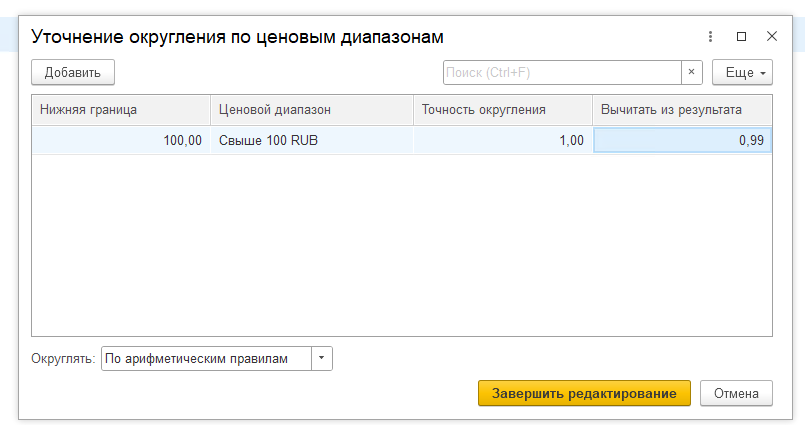This screenshot has height=425, width=805.
Task: Close the dialog with X icon
Action: (772, 36)
